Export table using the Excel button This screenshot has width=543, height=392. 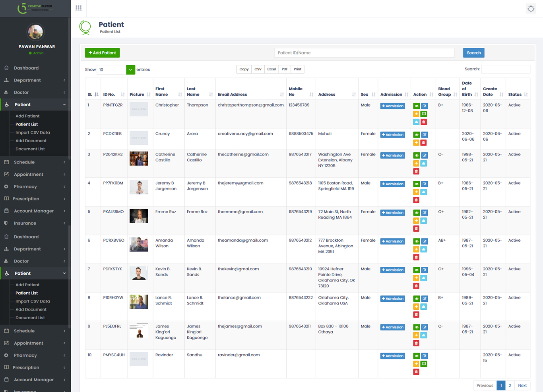click(x=271, y=69)
